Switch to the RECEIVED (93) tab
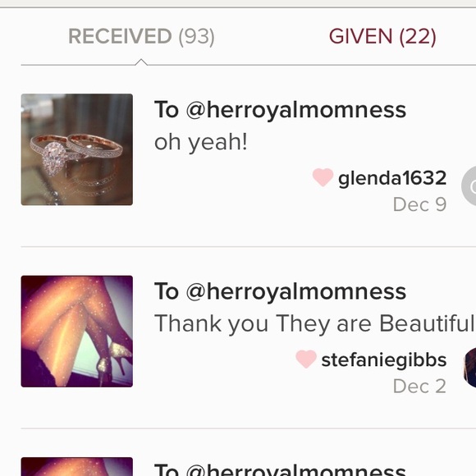Screen dimensions: 476x476 pos(141,37)
